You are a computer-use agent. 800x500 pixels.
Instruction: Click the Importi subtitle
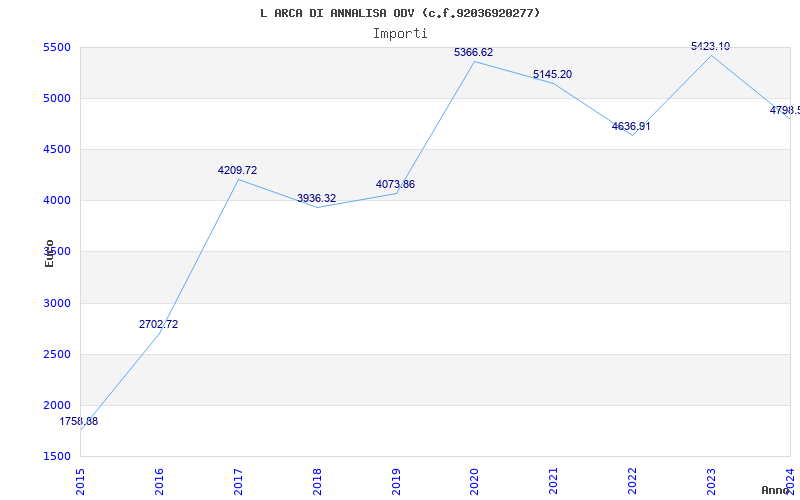[x=400, y=34]
